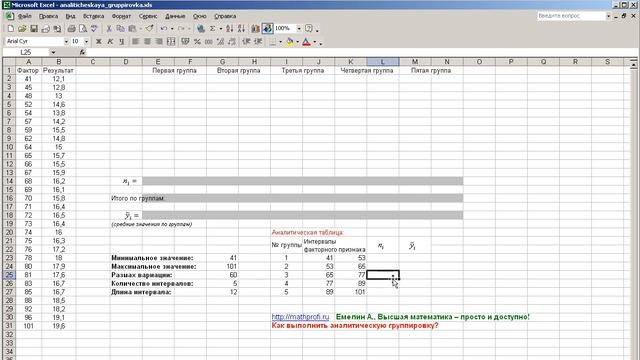Select cell G25 with value 60
The height and width of the screenshot is (360, 640).
pyautogui.click(x=222, y=275)
